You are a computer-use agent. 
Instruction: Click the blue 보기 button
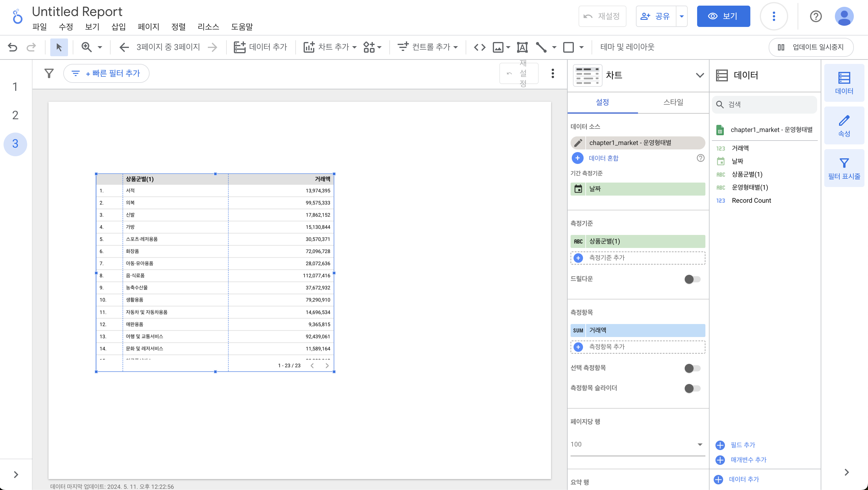[x=723, y=16]
